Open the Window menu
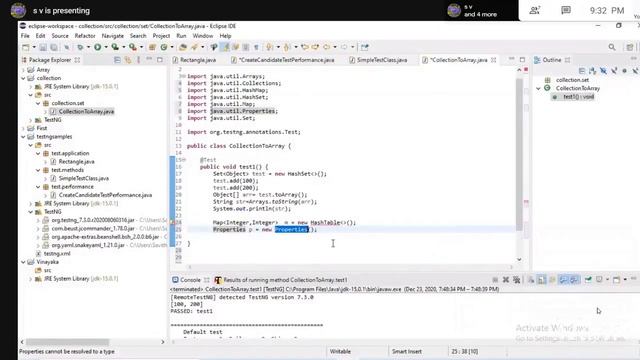Screen dimensions: 640x360 point(203,36)
